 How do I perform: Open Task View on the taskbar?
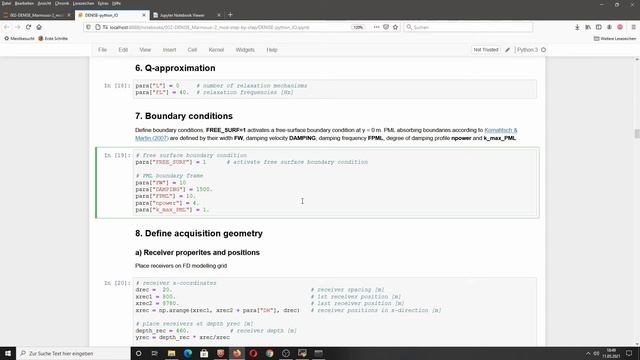click(x=155, y=353)
